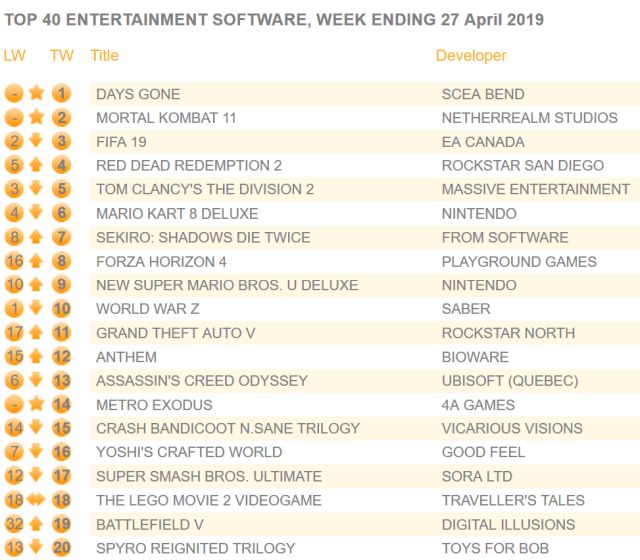Click the up arrow icon beside Forza Horizon 4
Screen dimensions: 640x560
[37, 261]
